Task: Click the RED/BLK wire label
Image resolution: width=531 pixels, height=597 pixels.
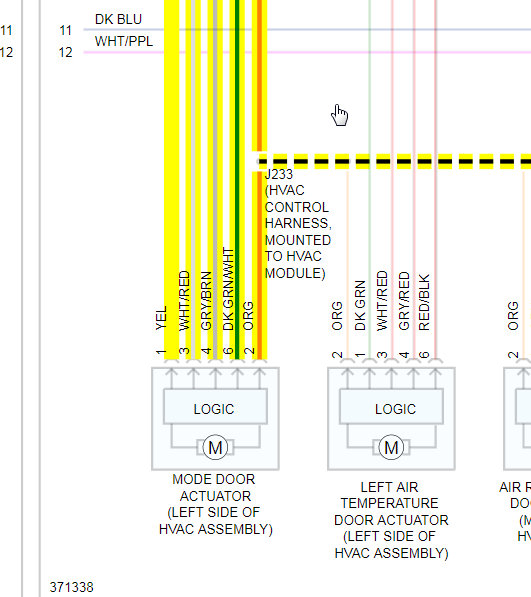Action: tap(424, 302)
